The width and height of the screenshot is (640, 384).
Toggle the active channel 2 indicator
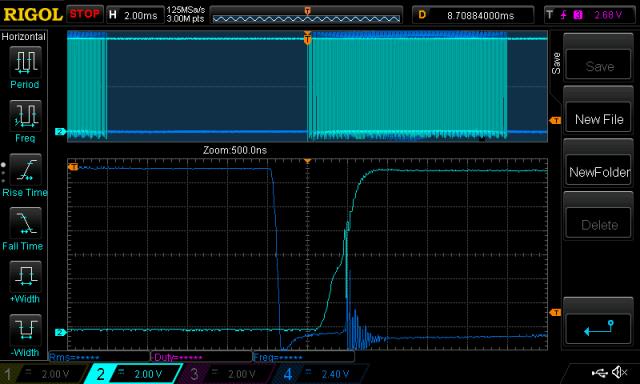click(134, 374)
